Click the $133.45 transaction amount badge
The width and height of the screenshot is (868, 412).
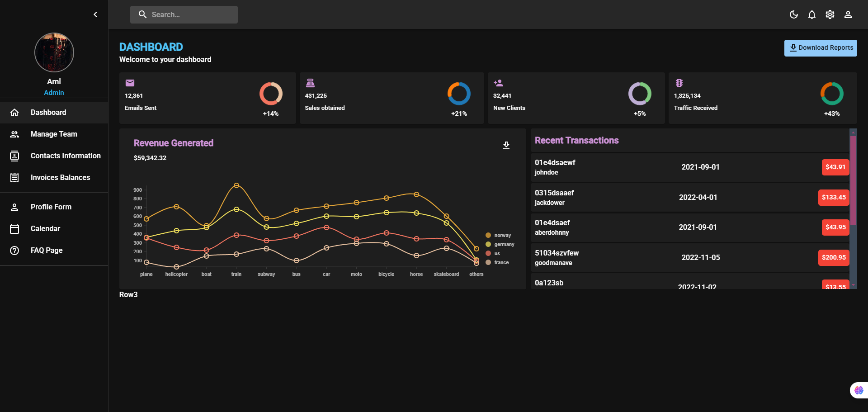tap(833, 197)
